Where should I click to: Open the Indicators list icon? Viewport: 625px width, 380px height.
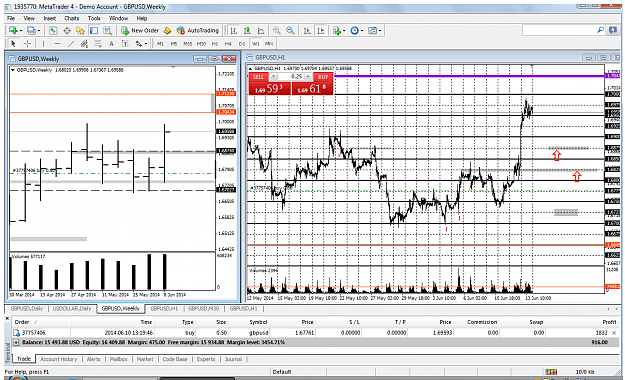tap(336, 31)
